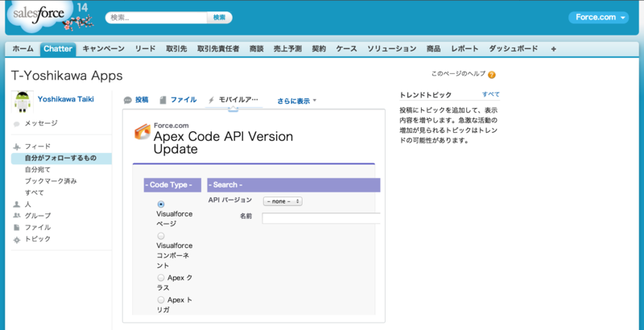644x330 pixels.
Task: Click the Salesforce cloud logo
Action: (38, 14)
